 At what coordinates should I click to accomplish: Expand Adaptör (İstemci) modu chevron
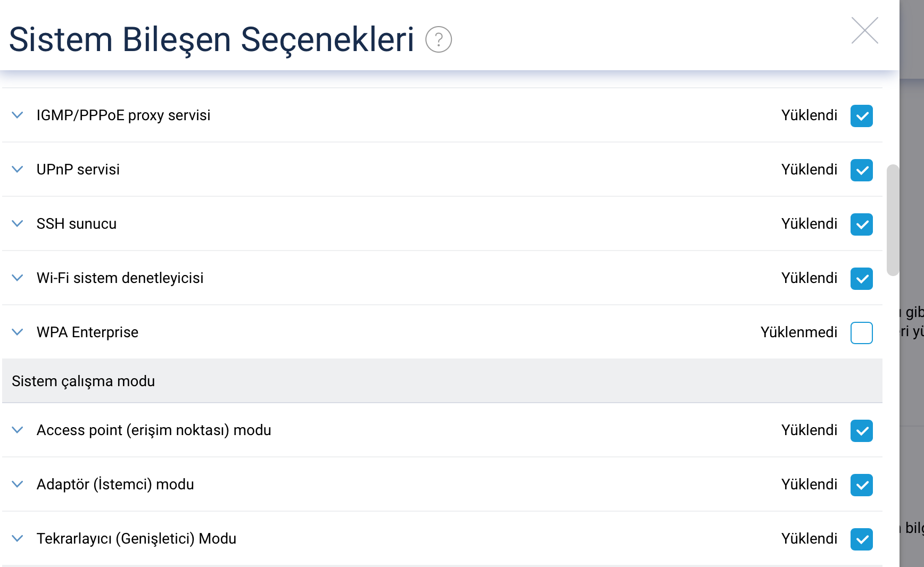click(18, 484)
